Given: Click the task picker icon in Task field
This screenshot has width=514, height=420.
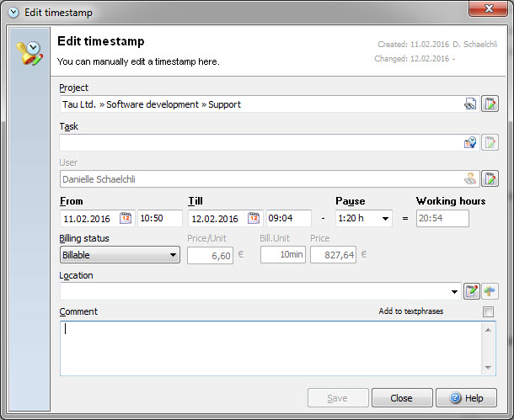Looking at the screenshot, I should pos(470,143).
